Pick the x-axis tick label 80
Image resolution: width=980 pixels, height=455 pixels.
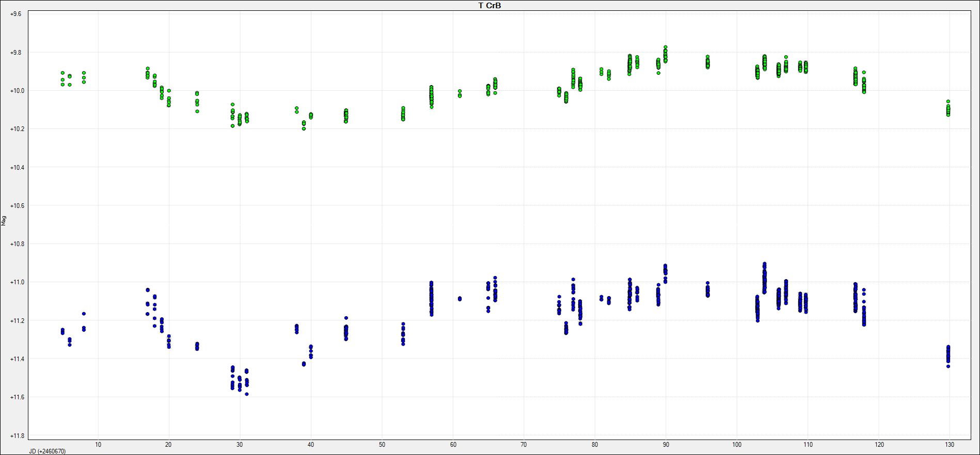(595, 445)
